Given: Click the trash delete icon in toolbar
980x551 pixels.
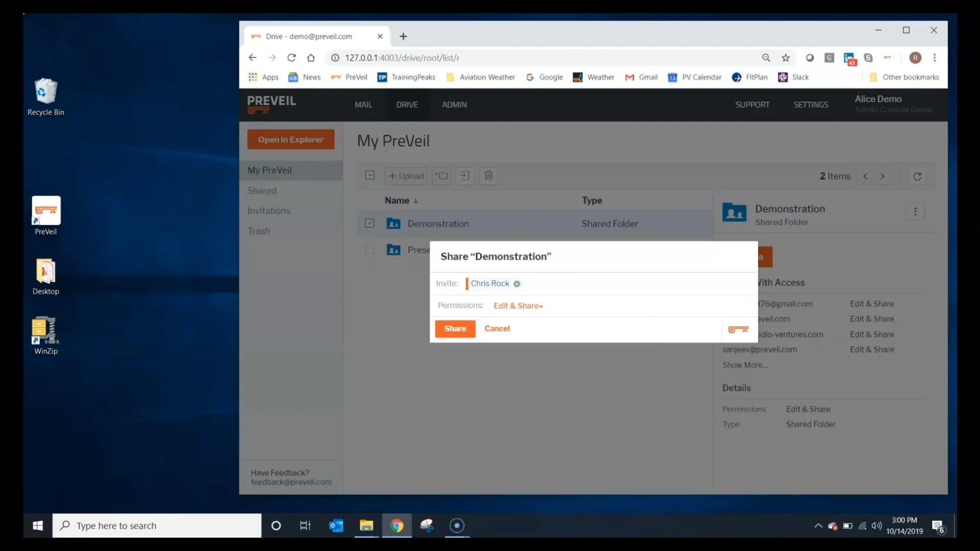Looking at the screenshot, I should 488,176.
